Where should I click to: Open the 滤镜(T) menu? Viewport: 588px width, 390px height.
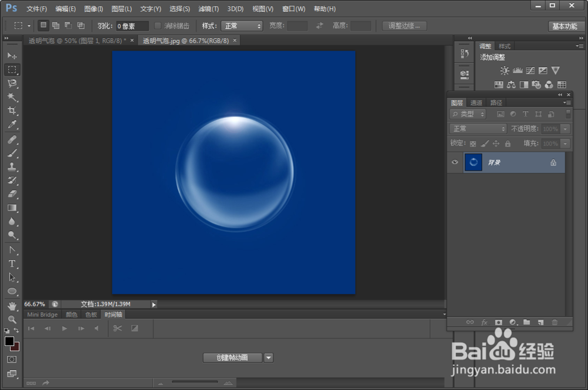pos(209,9)
